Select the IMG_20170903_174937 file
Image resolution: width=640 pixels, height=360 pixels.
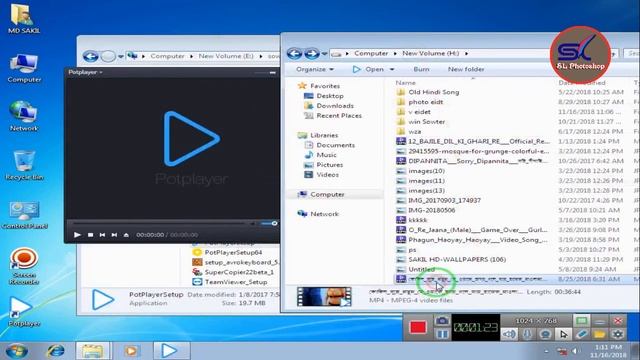click(444, 200)
